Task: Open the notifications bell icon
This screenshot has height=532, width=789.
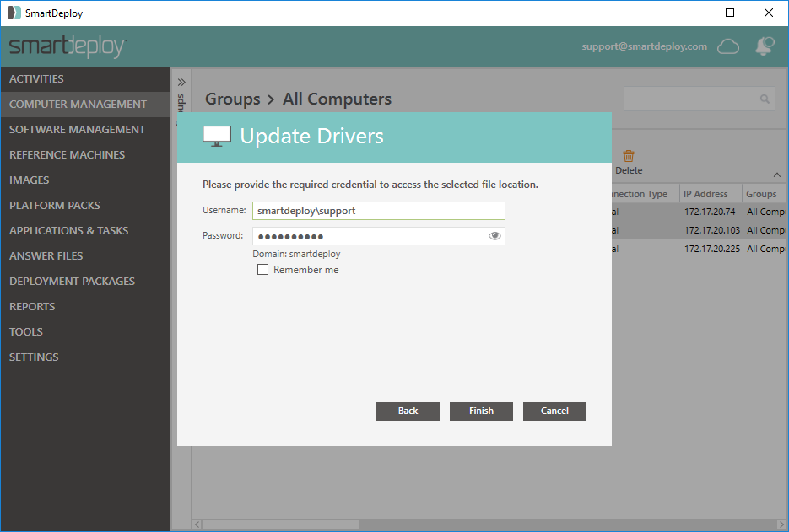Action: (765, 46)
